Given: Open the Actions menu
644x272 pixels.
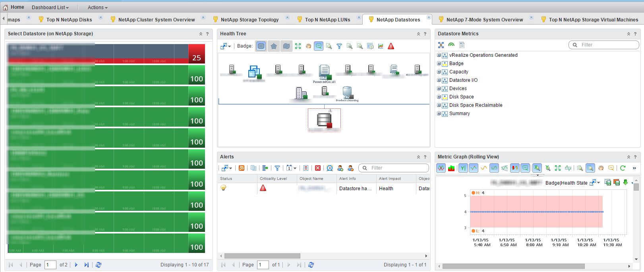Looking at the screenshot, I should tap(97, 8).
